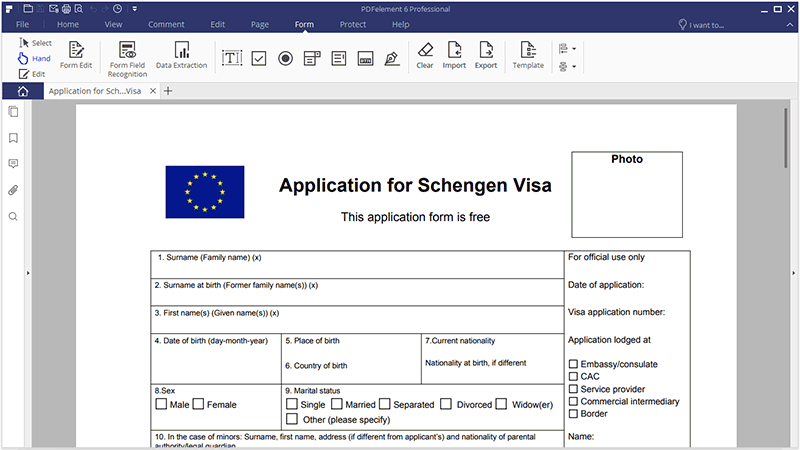Open the File menu

(22, 24)
